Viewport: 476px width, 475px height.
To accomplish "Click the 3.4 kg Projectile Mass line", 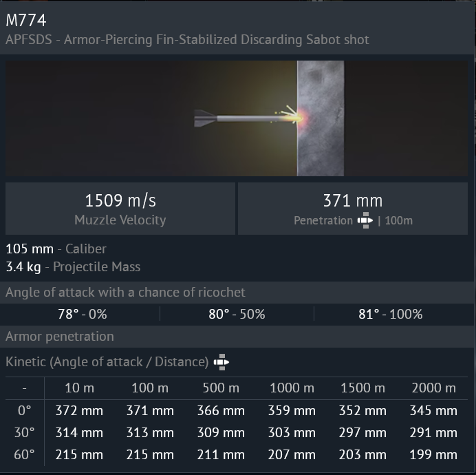I will [x=73, y=266].
